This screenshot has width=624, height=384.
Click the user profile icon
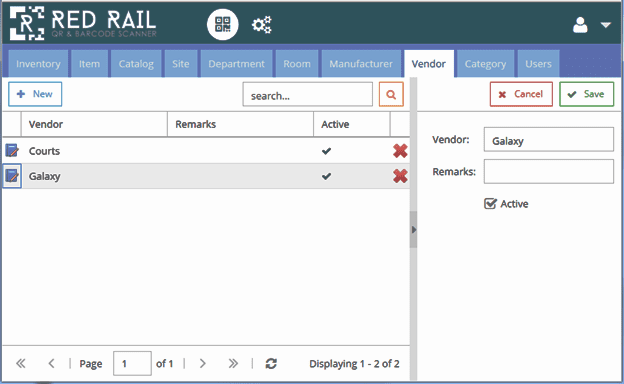pyautogui.click(x=580, y=25)
